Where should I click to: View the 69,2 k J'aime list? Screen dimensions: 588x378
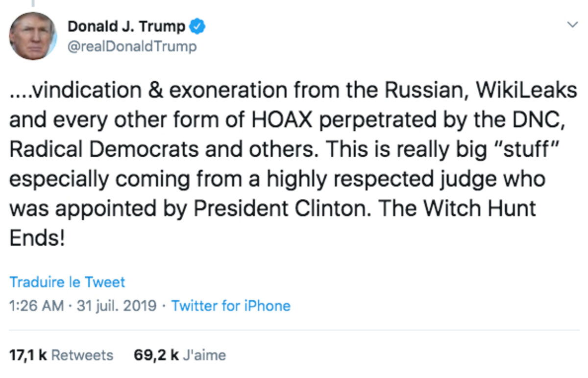[x=180, y=355]
